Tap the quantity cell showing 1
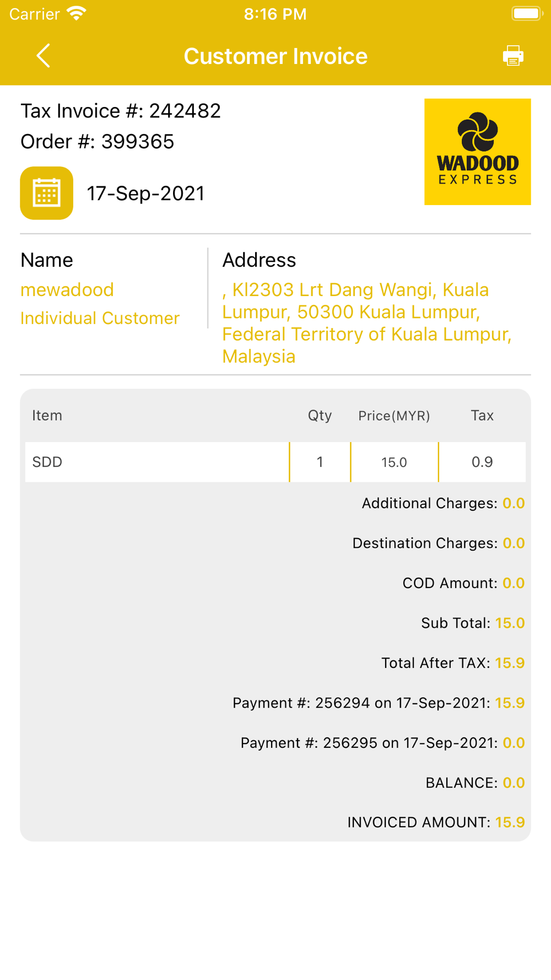This screenshot has width=551, height=980. 320,462
